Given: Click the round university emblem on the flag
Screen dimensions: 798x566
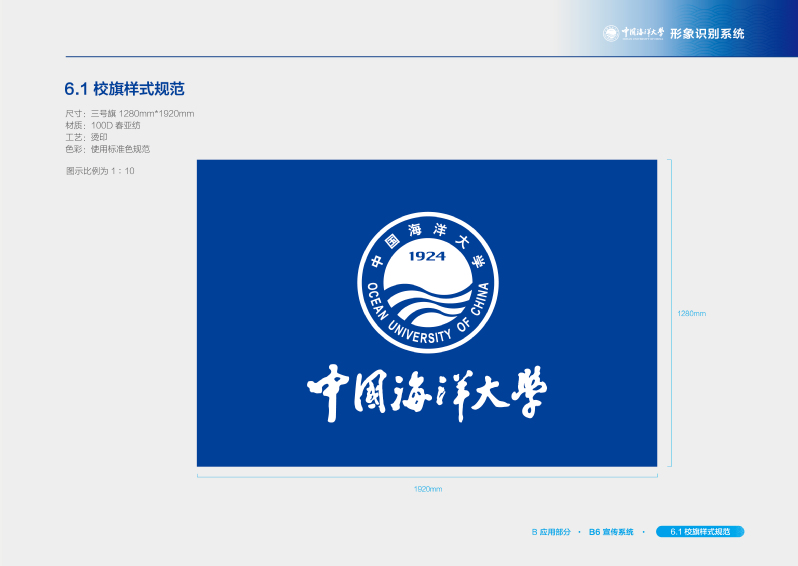Looking at the screenshot, I should coord(427,283).
